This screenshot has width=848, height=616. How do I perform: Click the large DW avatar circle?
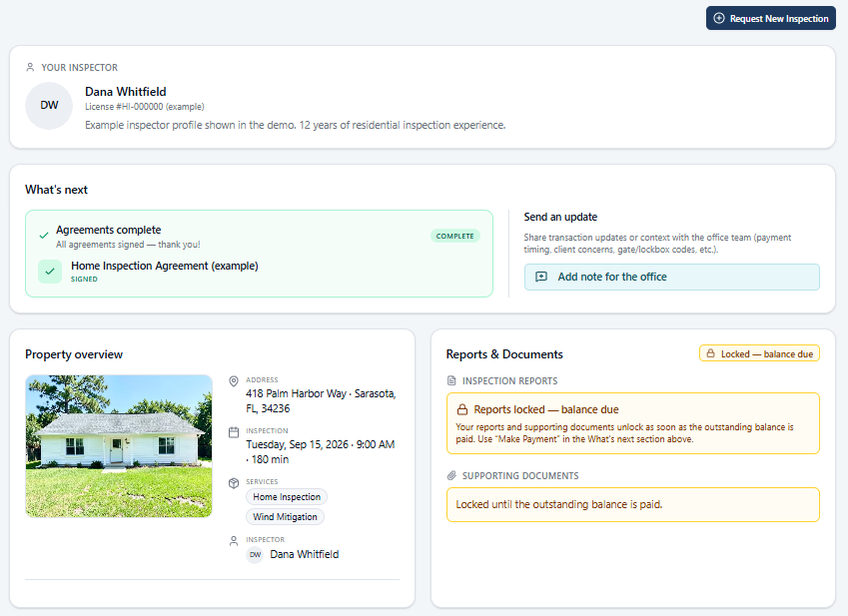pyautogui.click(x=49, y=106)
